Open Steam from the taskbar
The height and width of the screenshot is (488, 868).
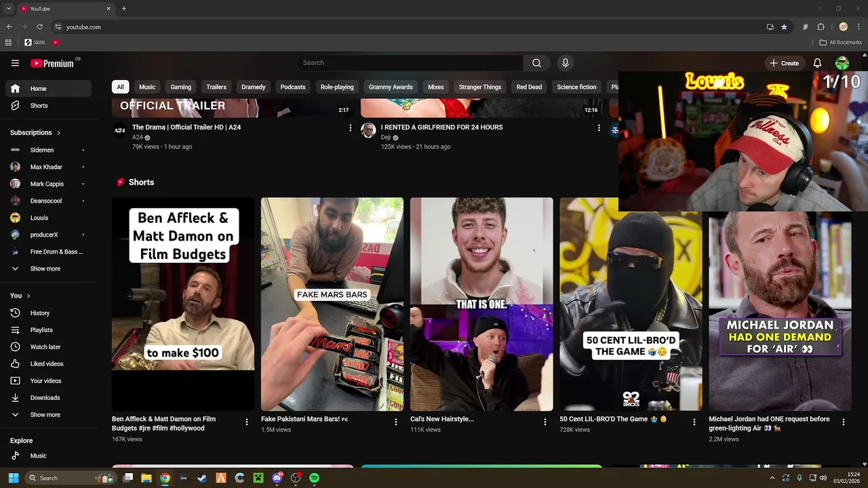(202, 478)
